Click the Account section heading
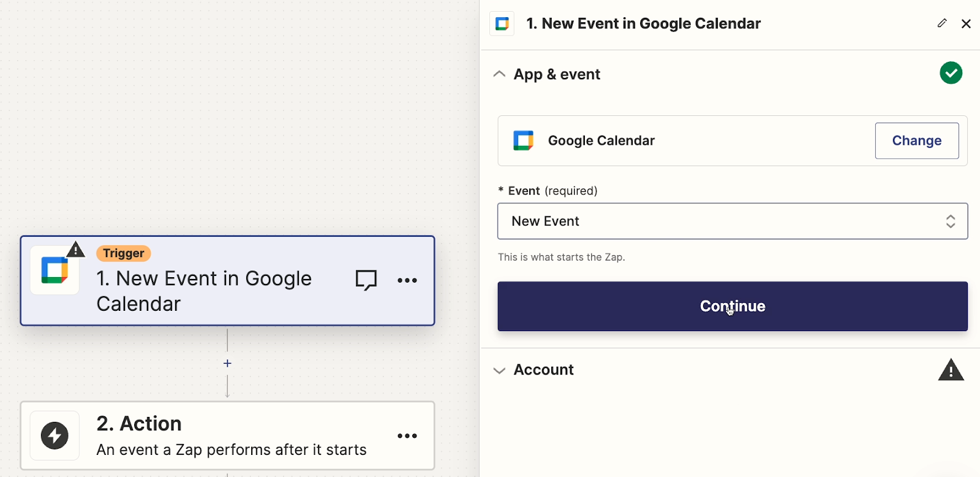Screen dimensions: 980x477 pos(543,370)
